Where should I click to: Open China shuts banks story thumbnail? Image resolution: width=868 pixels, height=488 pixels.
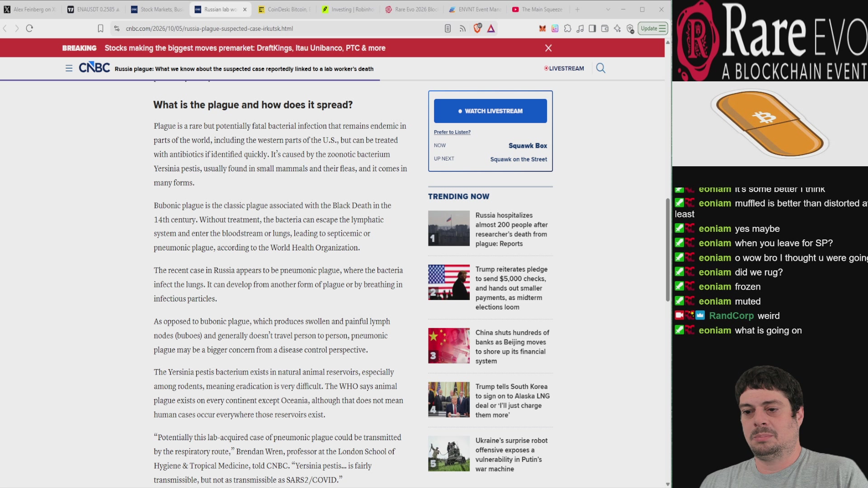click(449, 346)
